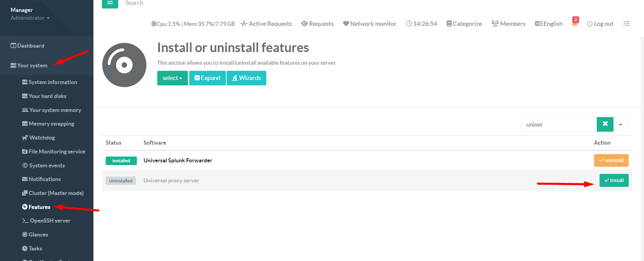This screenshot has width=644, height=261.
Task: Clear the search filter with X button
Action: coord(605,124)
